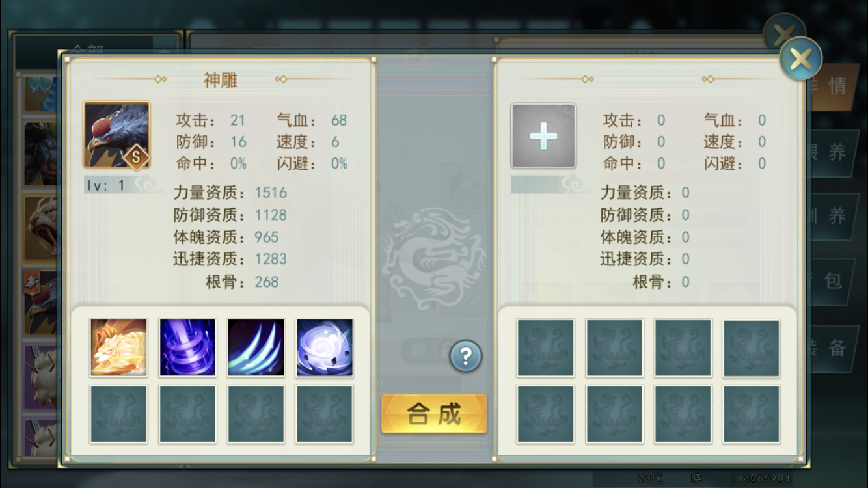Click the golden lion skill icon
The width and height of the screenshot is (868, 488).
(x=118, y=348)
